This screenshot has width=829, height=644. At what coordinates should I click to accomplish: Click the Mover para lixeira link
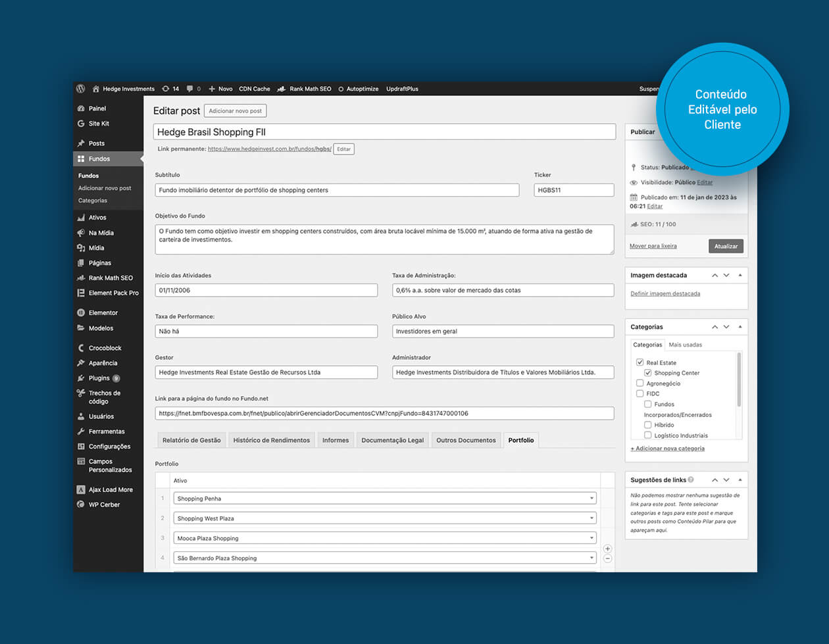tap(653, 246)
